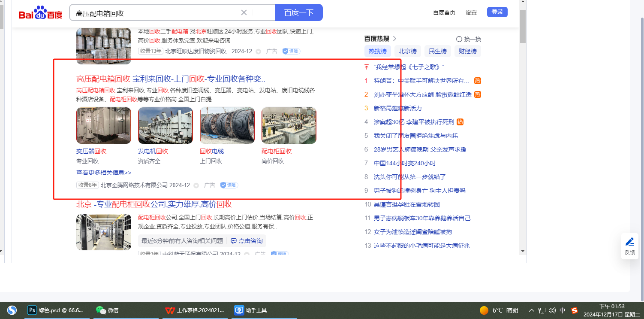Click the 变压器回收 transformer thumbnail image
This screenshot has height=319, width=644.
104,125
